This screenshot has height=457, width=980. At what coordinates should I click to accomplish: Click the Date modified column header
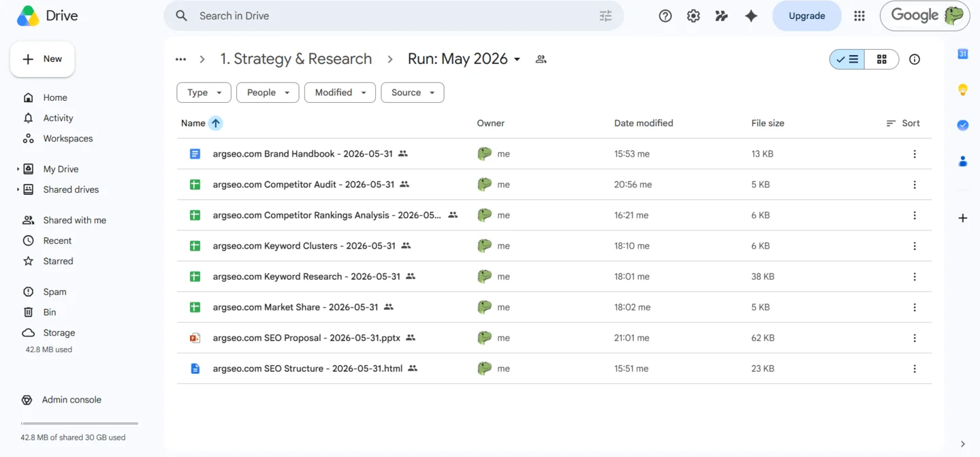click(644, 123)
